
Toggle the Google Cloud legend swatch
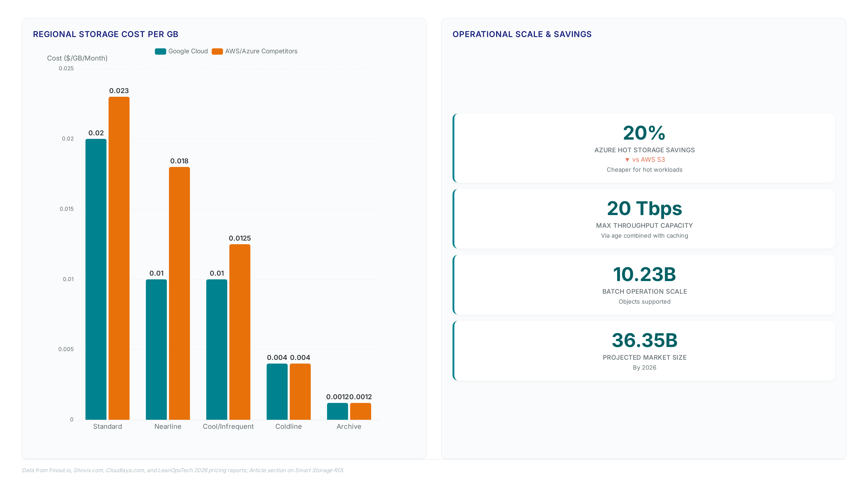click(160, 51)
